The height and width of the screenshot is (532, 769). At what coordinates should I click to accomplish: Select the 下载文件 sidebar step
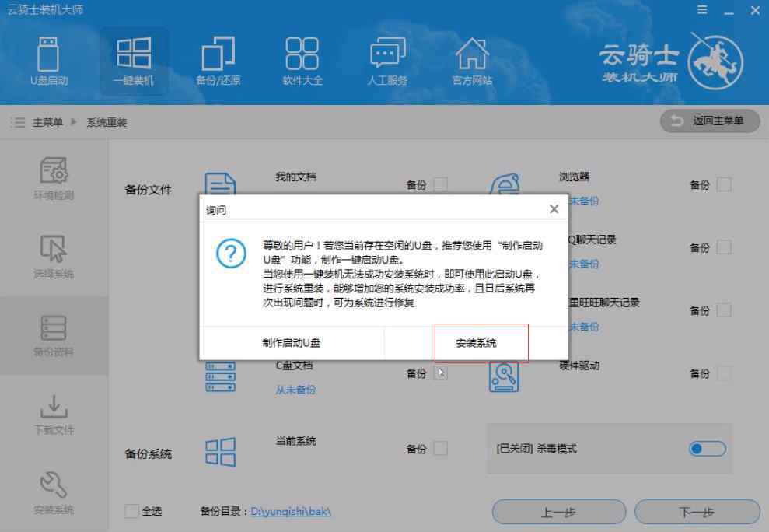tap(54, 414)
